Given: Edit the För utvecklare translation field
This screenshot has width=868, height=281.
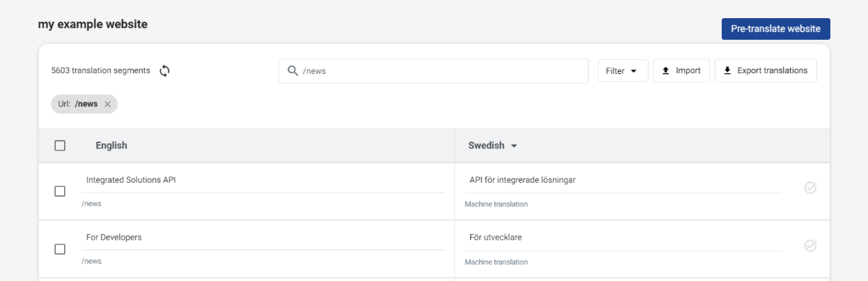Looking at the screenshot, I should pos(623,238).
